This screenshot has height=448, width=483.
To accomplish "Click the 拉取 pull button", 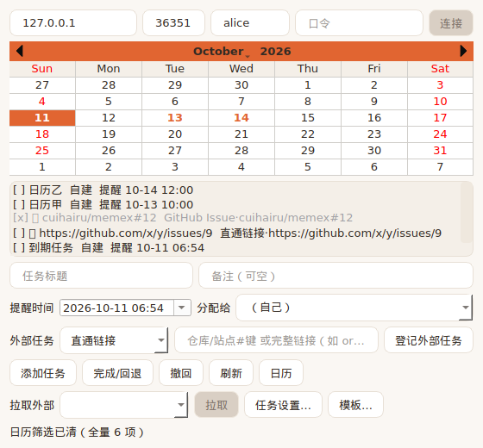I will click(x=216, y=405).
